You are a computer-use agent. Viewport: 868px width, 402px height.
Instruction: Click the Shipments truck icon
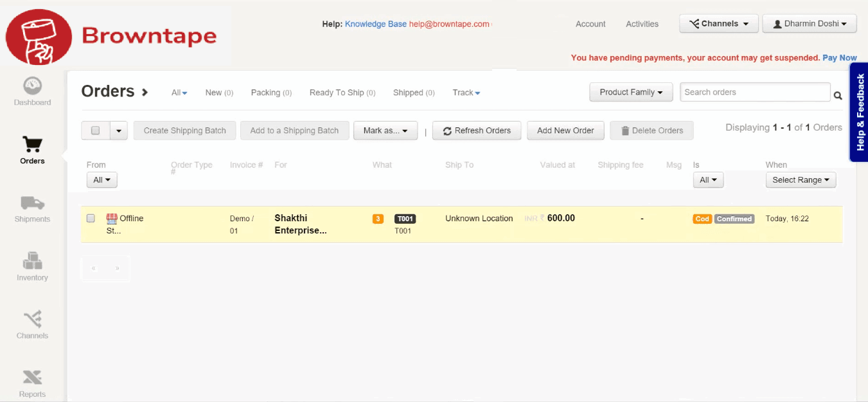(32, 203)
